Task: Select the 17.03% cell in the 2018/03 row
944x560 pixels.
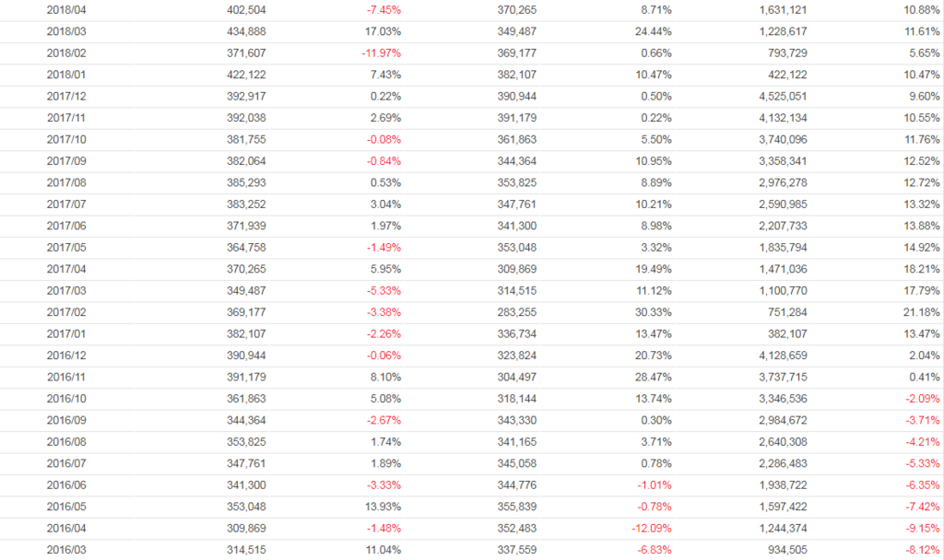Action: [383, 31]
